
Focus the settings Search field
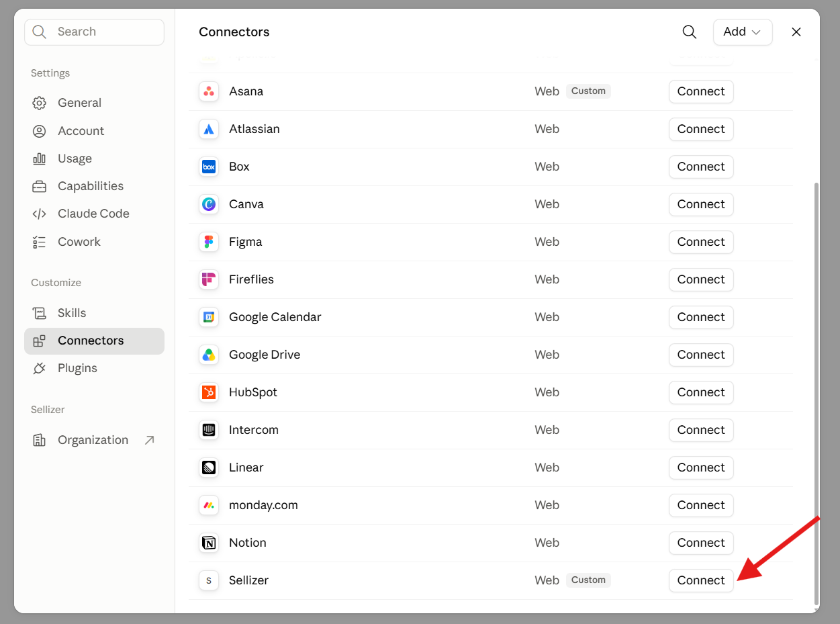[x=94, y=32]
